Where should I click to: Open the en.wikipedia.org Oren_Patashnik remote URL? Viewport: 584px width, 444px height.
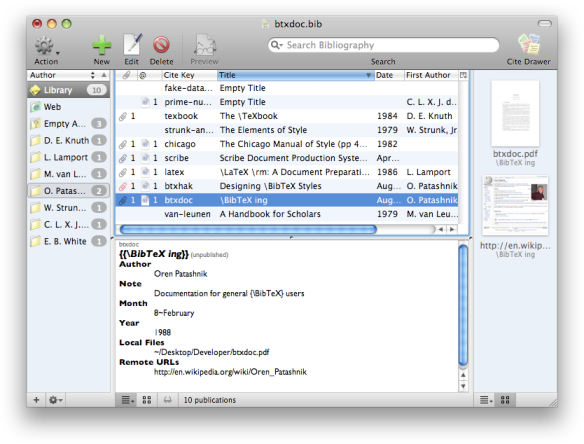tap(230, 372)
